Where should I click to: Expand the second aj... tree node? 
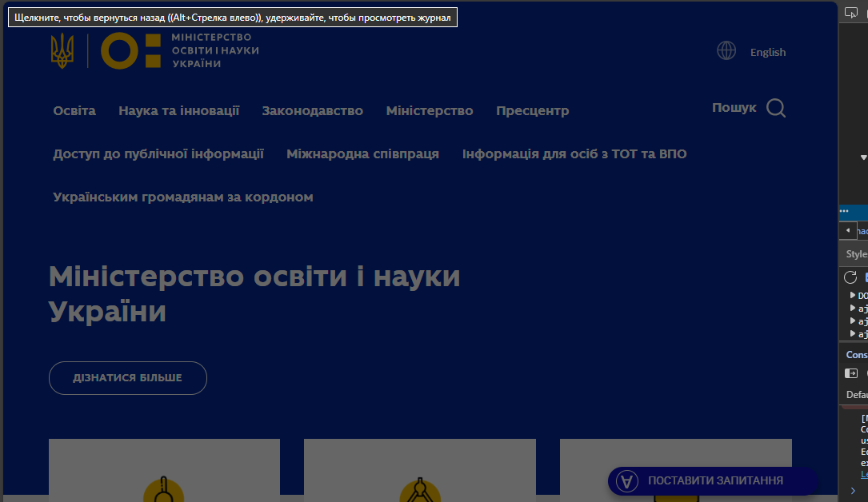[x=853, y=321]
